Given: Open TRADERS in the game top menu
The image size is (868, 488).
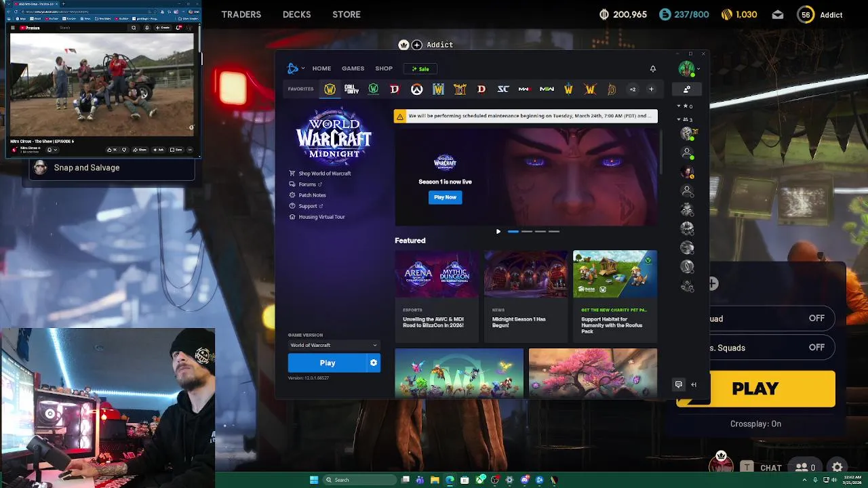Looking at the screenshot, I should tap(241, 14).
